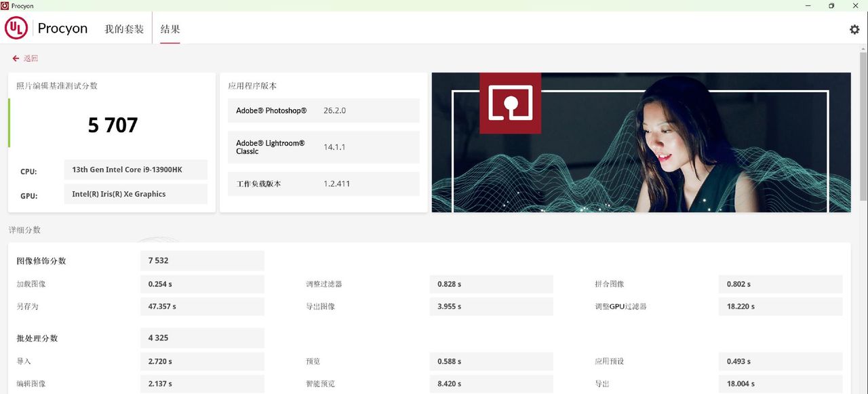Click the 另存为 47.357 s result field
Screen dimensions: 868x394
pyautogui.click(x=202, y=306)
